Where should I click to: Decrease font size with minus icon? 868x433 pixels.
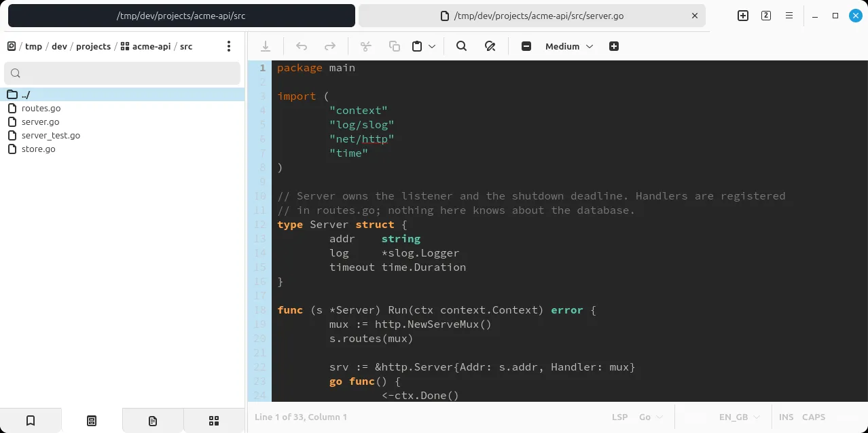point(526,46)
